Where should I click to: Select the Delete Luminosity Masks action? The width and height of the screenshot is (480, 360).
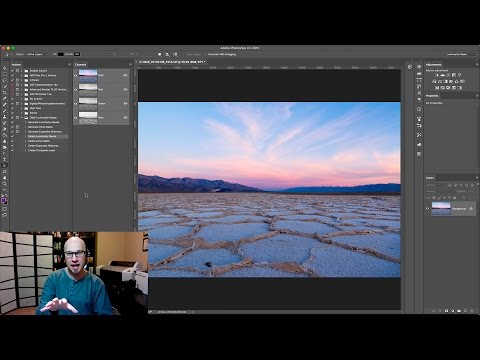coord(42,136)
